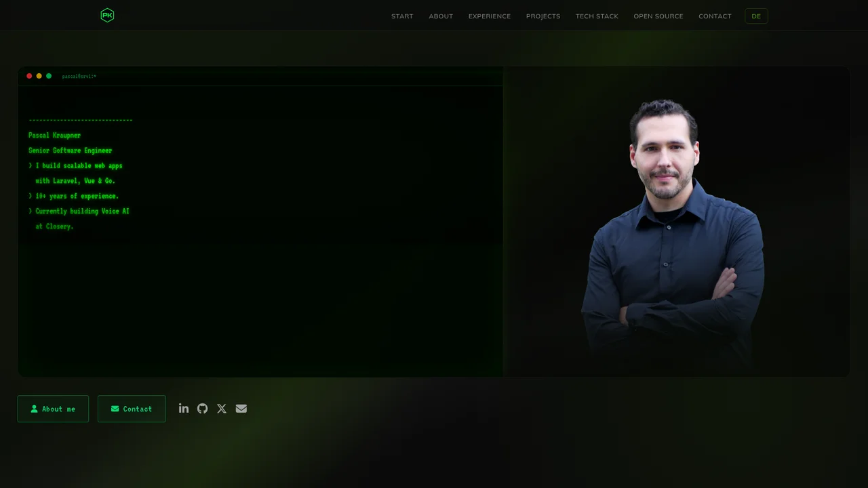Click the red terminal window dot
The height and width of the screenshot is (488, 868).
tap(29, 76)
